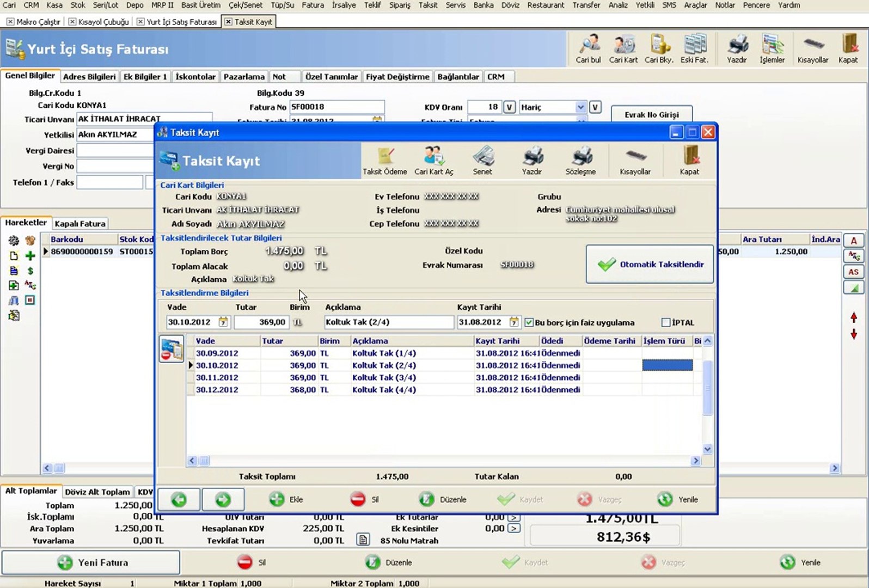Switch to Döviz Alt Toplam tab
Viewport: 869px width, 588px height.
pyautogui.click(x=97, y=492)
